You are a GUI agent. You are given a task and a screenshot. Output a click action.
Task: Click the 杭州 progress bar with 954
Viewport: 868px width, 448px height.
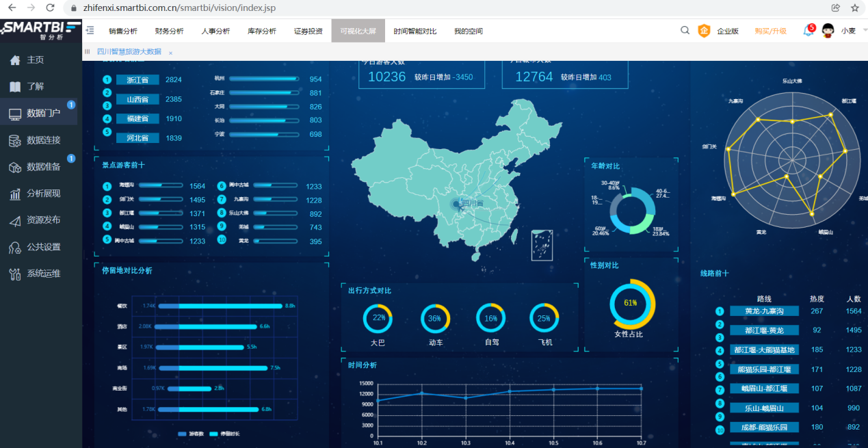[264, 79]
